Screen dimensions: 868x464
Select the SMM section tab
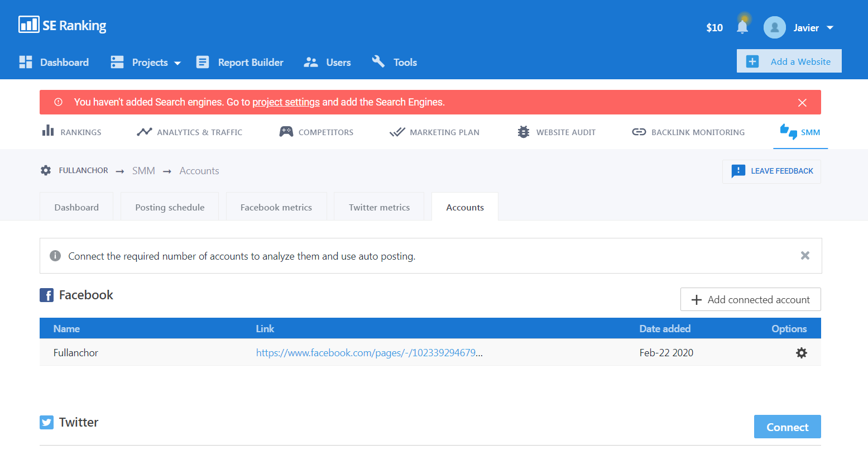[x=800, y=132]
